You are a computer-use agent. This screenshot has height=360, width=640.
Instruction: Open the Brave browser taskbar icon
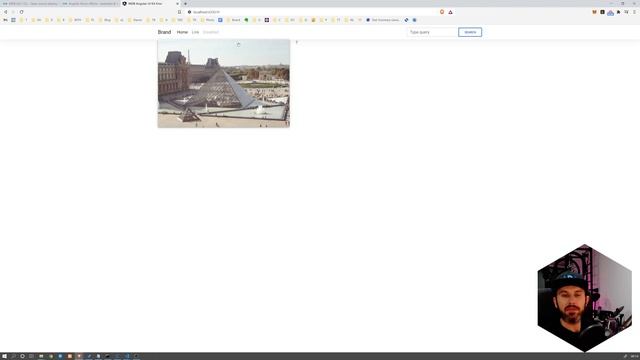point(79,356)
